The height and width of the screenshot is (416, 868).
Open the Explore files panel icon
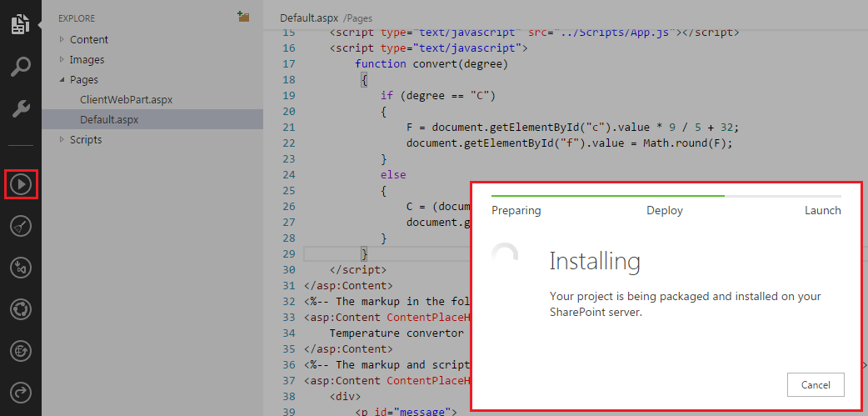[21, 26]
